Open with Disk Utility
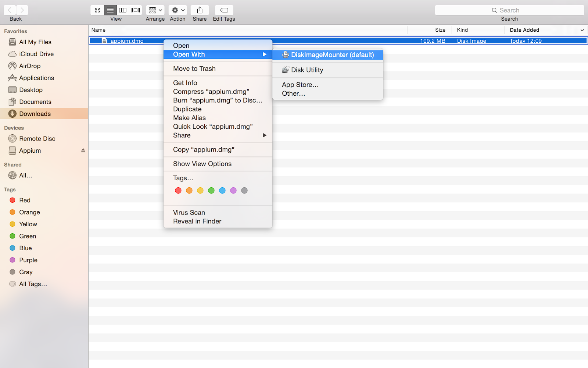This screenshot has width=588, height=368. coord(328,70)
